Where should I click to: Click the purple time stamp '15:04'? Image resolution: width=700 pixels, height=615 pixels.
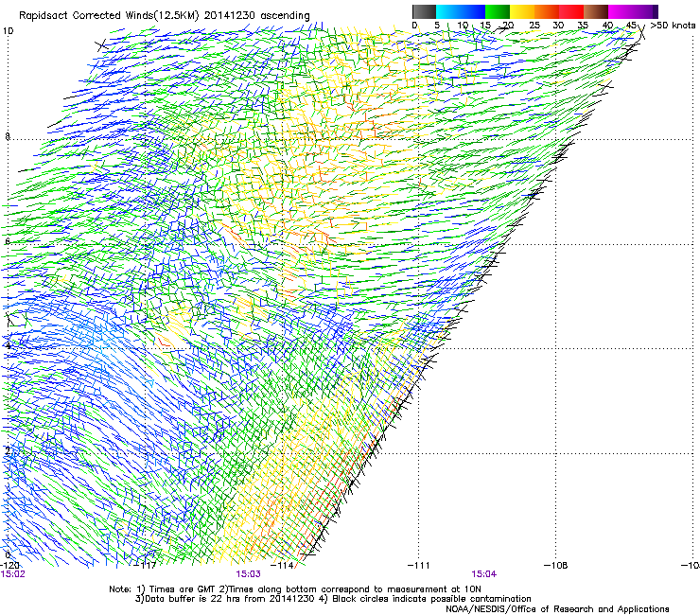(x=484, y=574)
